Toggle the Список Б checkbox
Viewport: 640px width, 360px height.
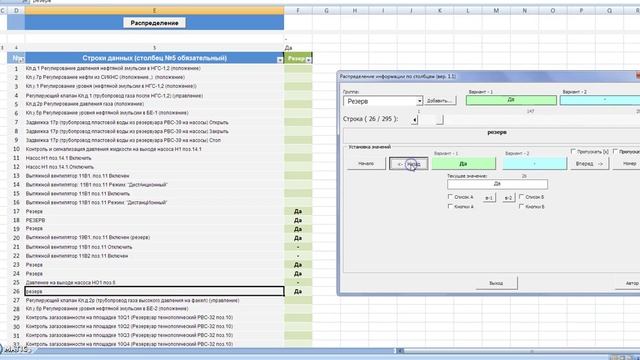click(x=522, y=197)
